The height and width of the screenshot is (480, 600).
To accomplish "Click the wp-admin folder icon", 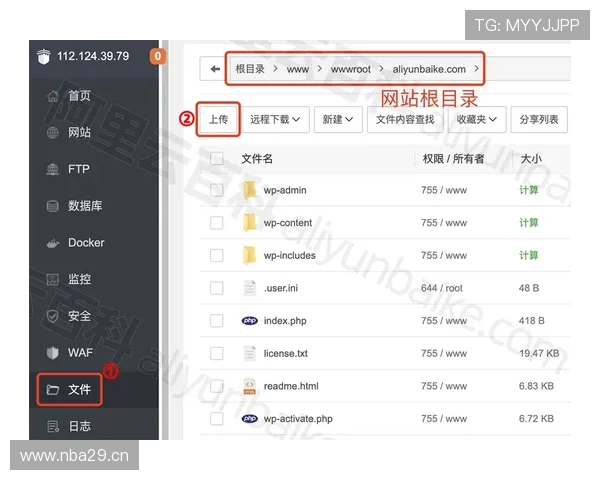I will pos(249,190).
